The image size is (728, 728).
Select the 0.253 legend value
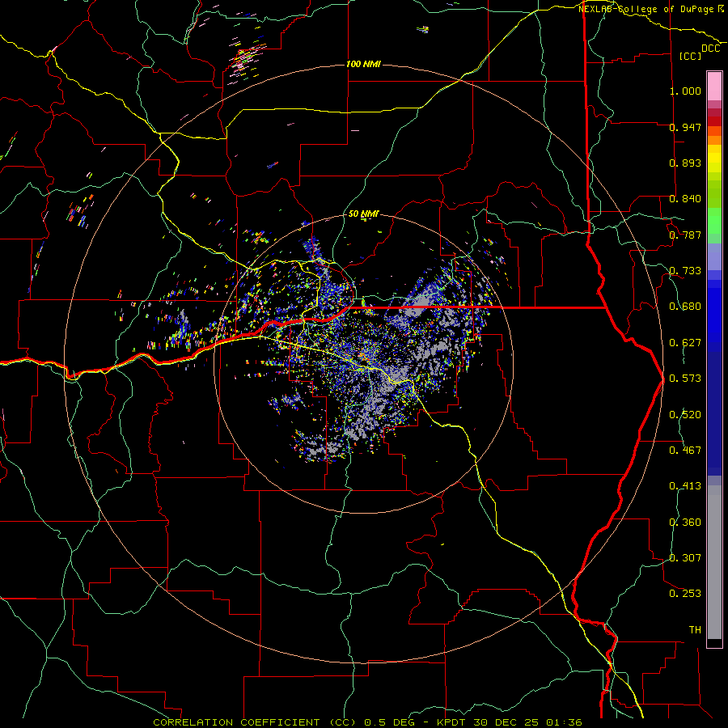tap(685, 594)
